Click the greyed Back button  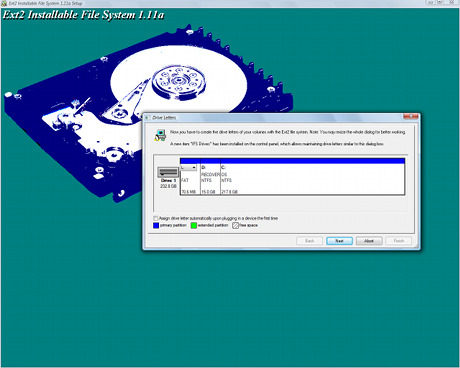point(310,241)
